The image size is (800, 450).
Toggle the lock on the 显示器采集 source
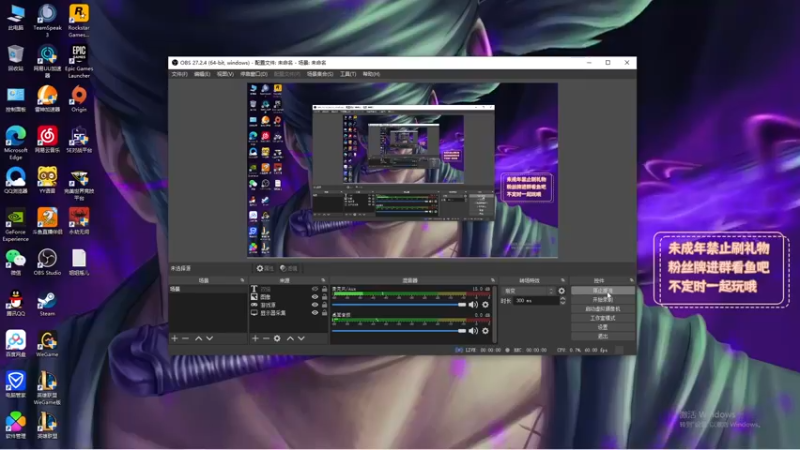pos(324,313)
